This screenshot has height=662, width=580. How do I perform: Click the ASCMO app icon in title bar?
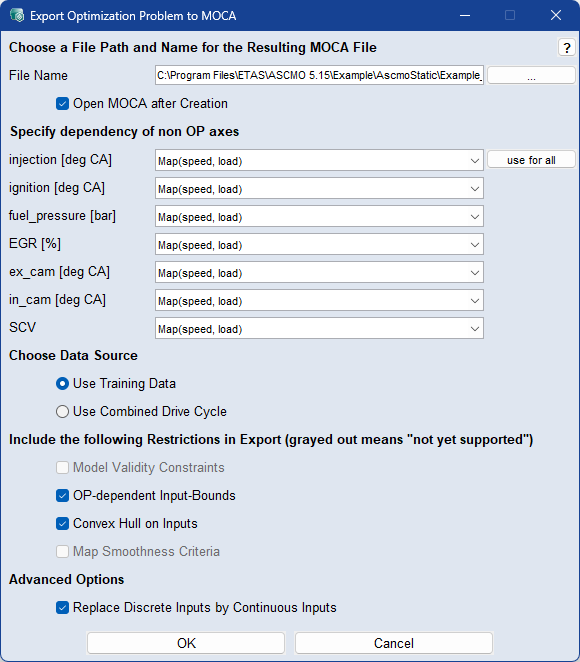[x=17, y=16]
